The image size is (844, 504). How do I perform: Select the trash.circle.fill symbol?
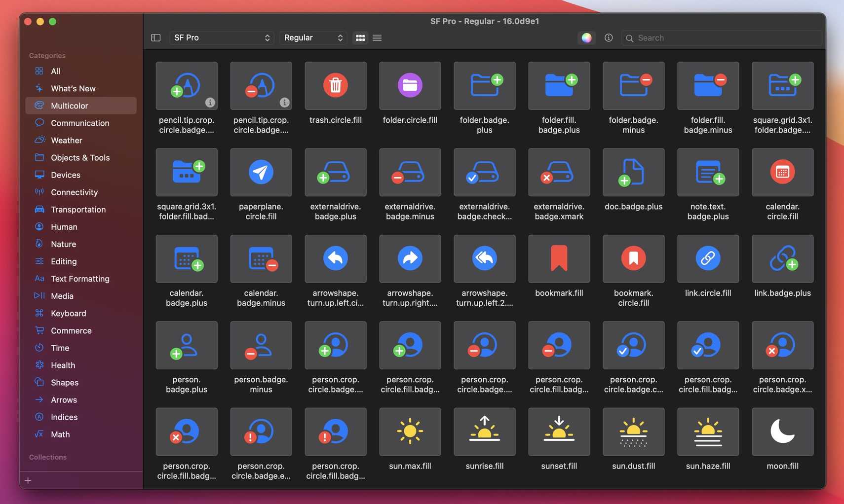(x=335, y=85)
